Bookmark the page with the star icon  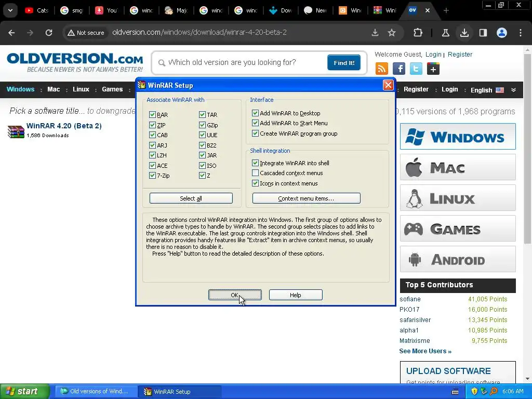392,33
